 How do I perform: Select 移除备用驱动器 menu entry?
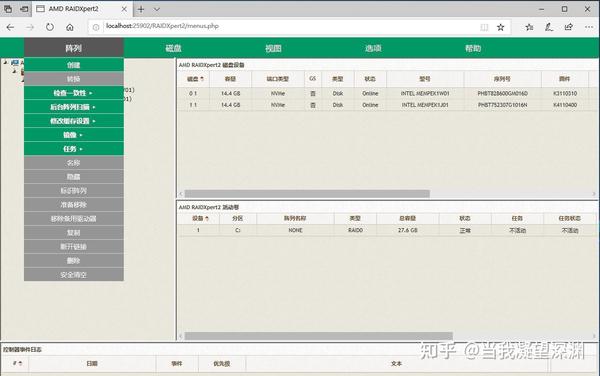[73, 219]
